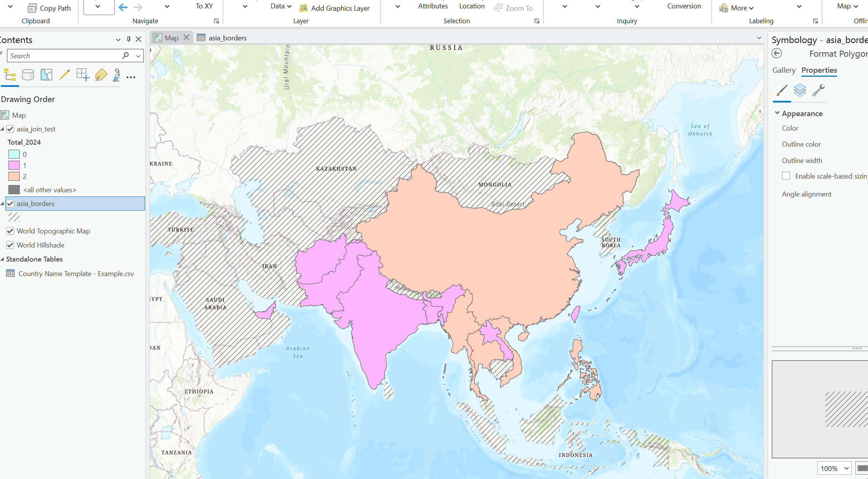This screenshot has height=479, width=868.
Task: Open the Map dropdown at top right
Action: coord(847,6)
